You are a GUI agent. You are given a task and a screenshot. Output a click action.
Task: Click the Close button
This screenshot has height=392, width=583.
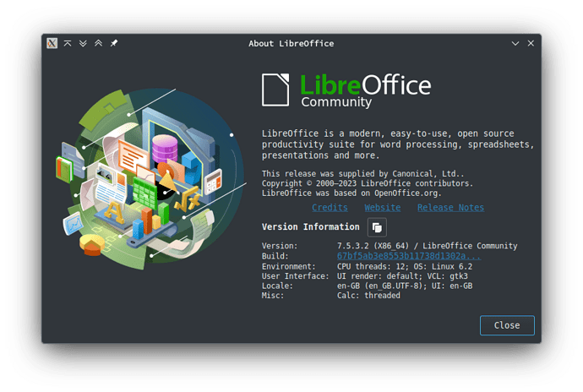pos(507,325)
